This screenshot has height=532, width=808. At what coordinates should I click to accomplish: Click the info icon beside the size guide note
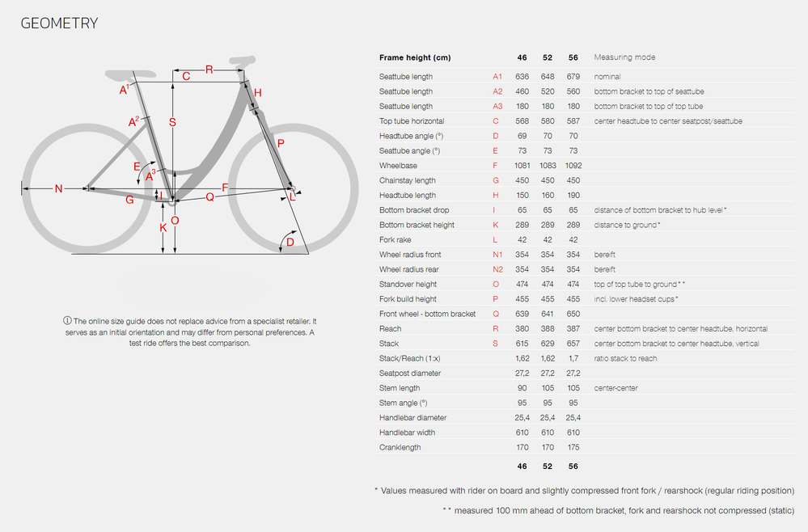(x=66, y=321)
